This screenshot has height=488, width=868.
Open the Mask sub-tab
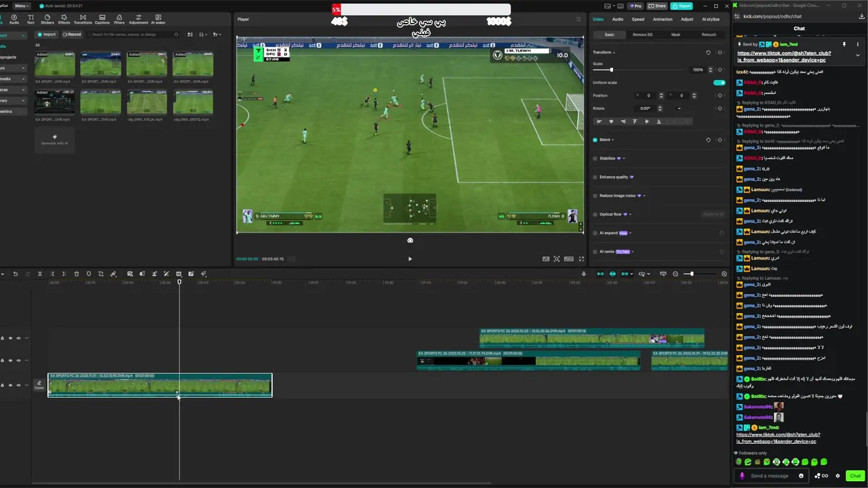[x=675, y=35]
